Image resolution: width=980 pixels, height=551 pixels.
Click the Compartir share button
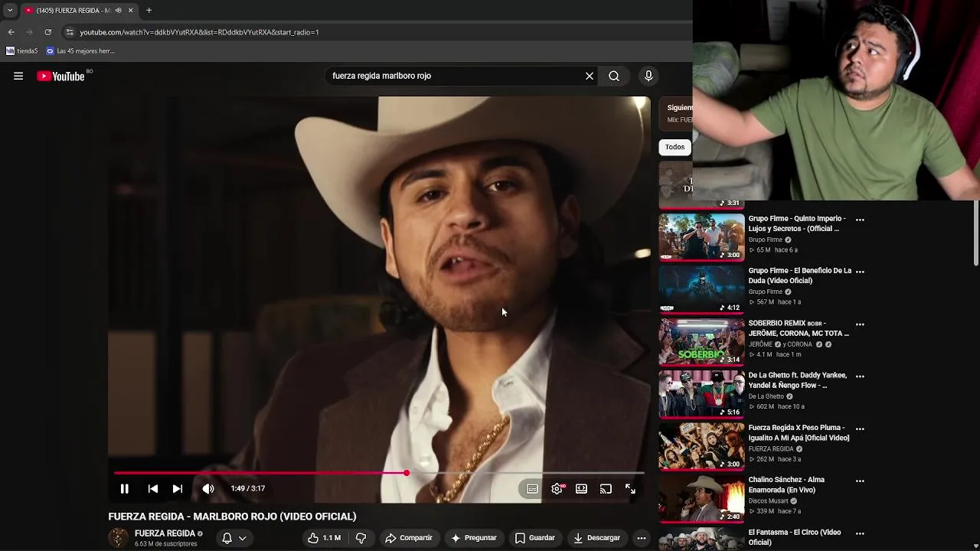point(409,538)
